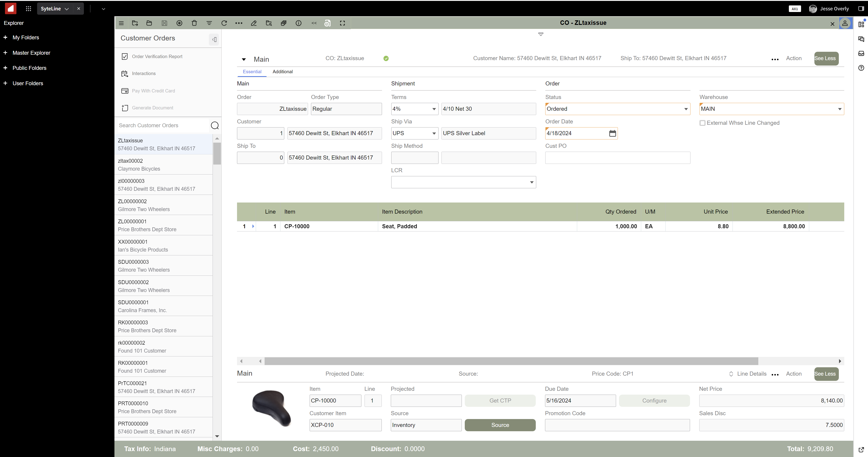
Task: Collapse the Customer Orders side panel
Action: point(214,39)
